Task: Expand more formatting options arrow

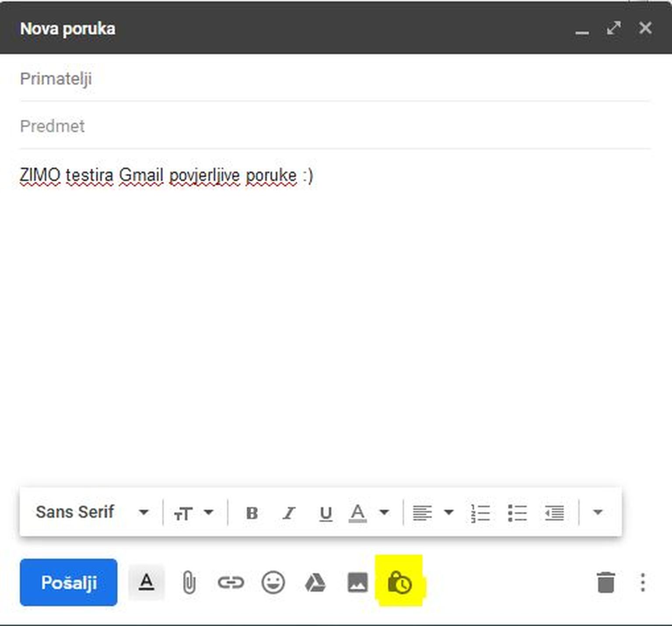Action: click(598, 512)
